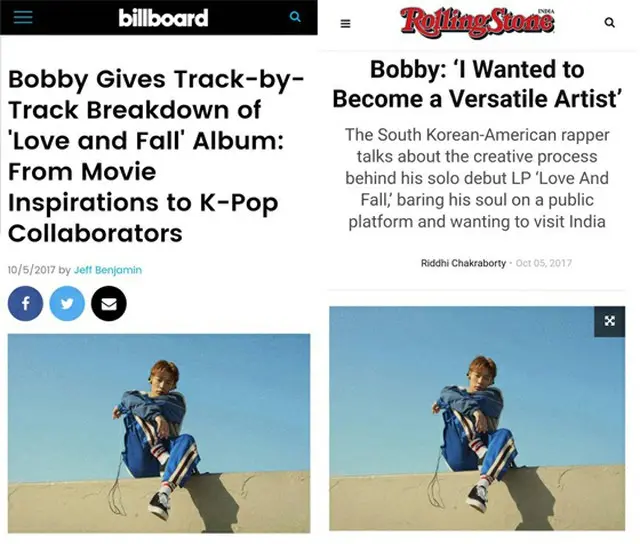Image resolution: width=640 pixels, height=544 pixels.
Task: Open author Riddhi Chakraborty's page
Action: tap(465, 263)
